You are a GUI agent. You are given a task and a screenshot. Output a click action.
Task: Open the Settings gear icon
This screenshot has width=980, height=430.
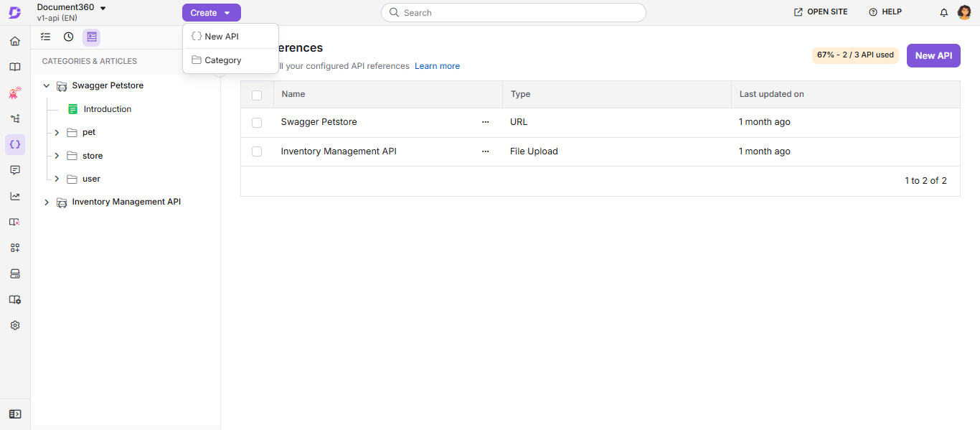point(15,325)
